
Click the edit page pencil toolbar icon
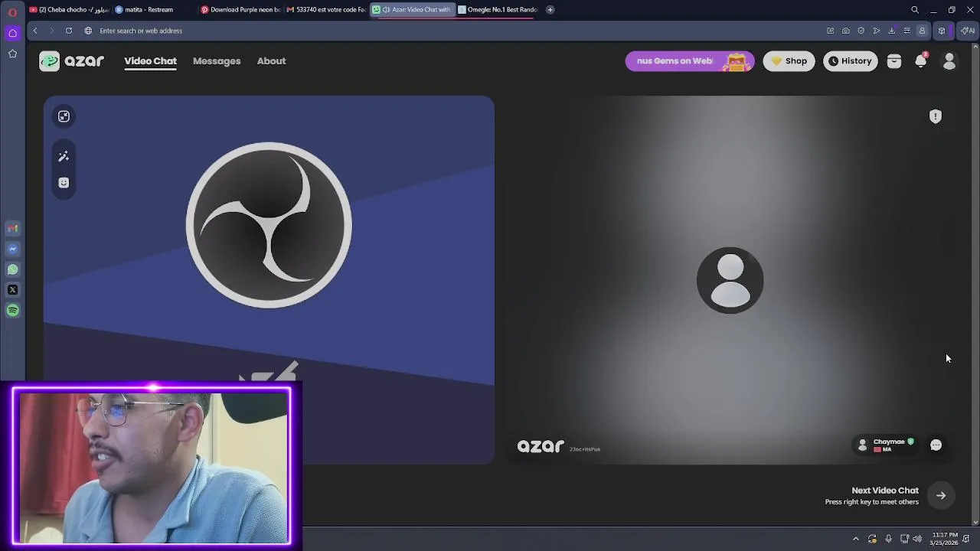click(x=830, y=31)
